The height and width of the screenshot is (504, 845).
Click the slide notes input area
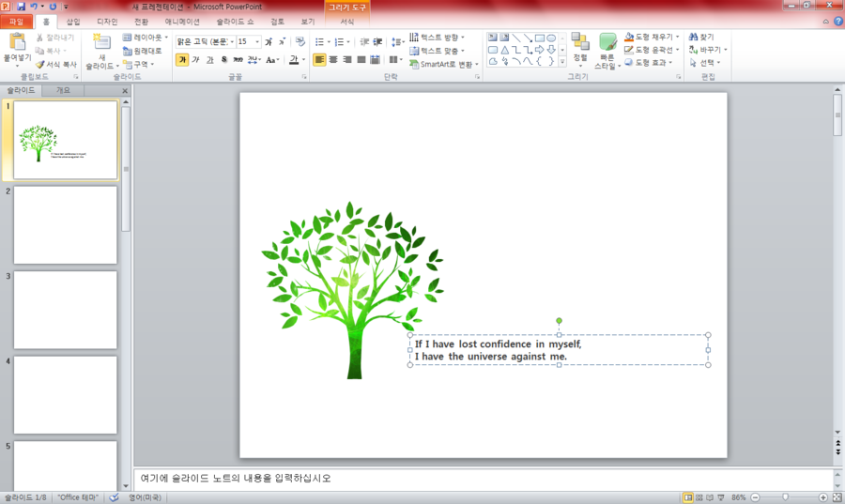click(x=484, y=478)
